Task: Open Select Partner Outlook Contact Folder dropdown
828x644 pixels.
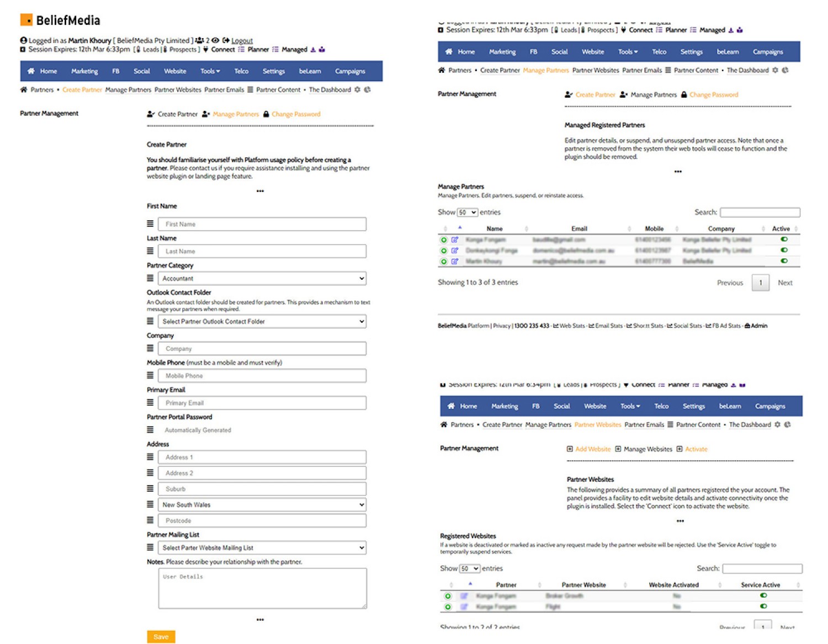Action: click(x=262, y=321)
